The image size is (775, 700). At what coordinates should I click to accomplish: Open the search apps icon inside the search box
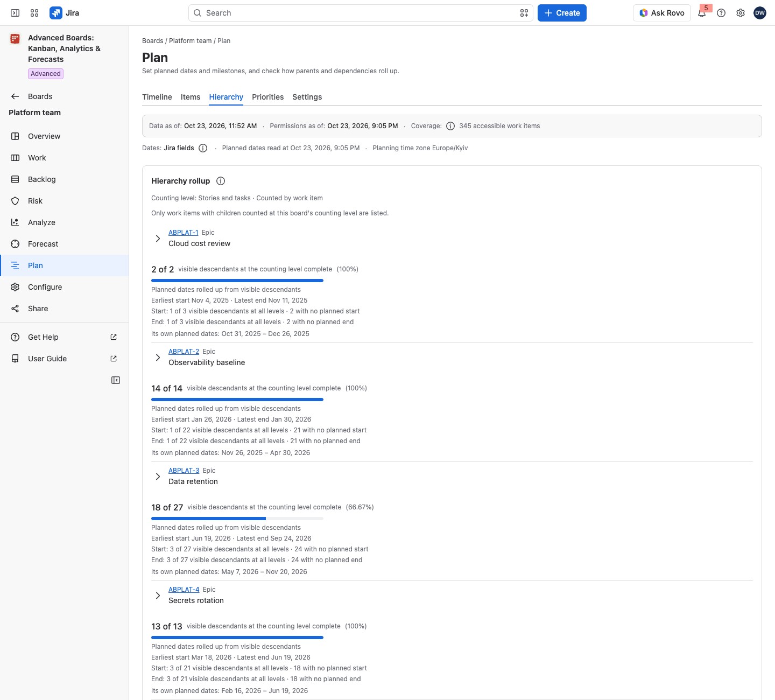click(524, 13)
